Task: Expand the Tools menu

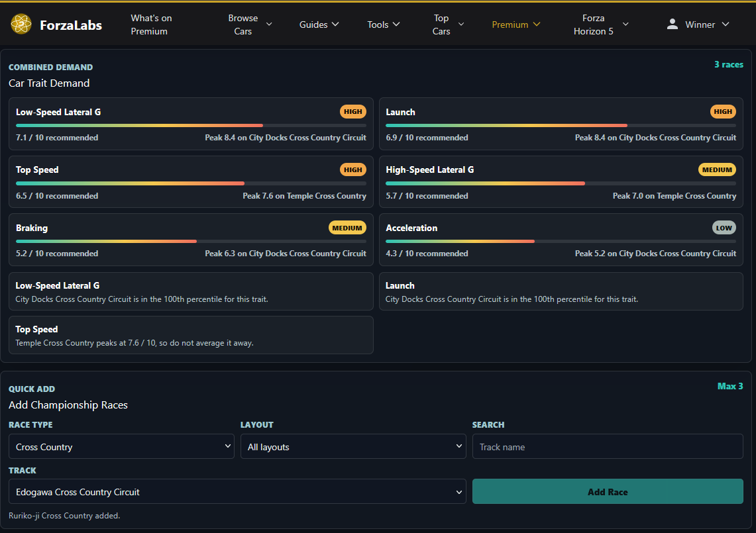Action: pyautogui.click(x=384, y=24)
